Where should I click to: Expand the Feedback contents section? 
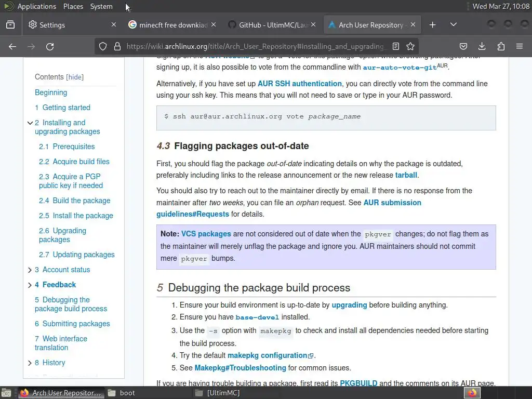point(30,285)
